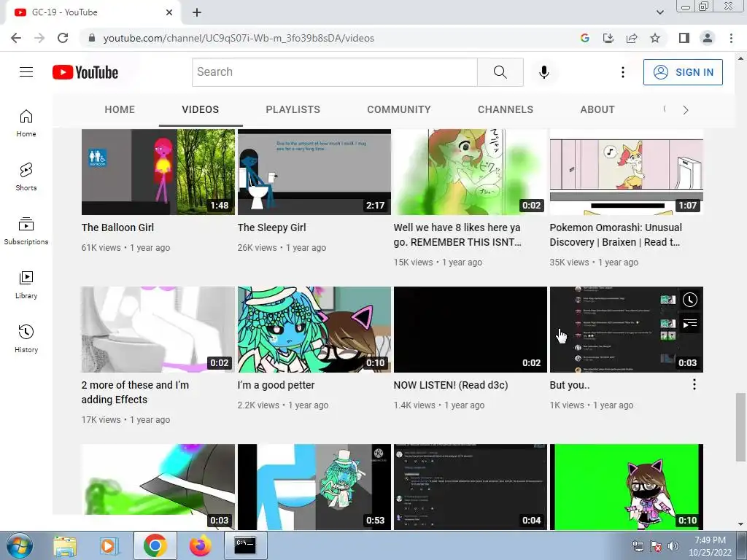Toggle Chrome side panel
Screen dimensions: 747x560
(x=684, y=38)
